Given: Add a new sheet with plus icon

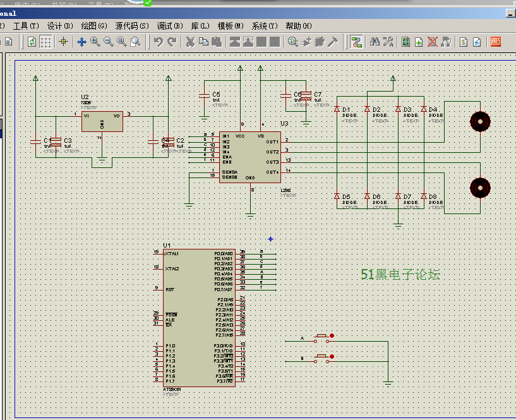Looking at the screenshot, I should pyautogui.click(x=419, y=42).
